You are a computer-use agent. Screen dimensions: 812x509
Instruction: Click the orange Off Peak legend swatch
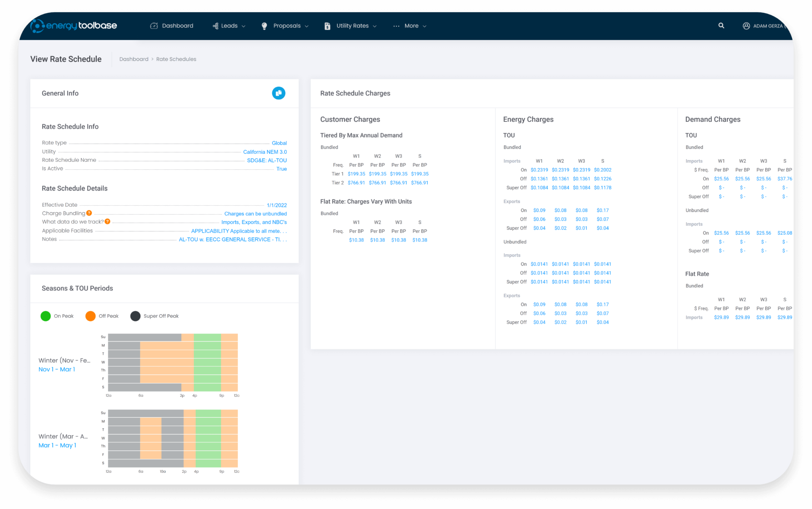point(90,316)
